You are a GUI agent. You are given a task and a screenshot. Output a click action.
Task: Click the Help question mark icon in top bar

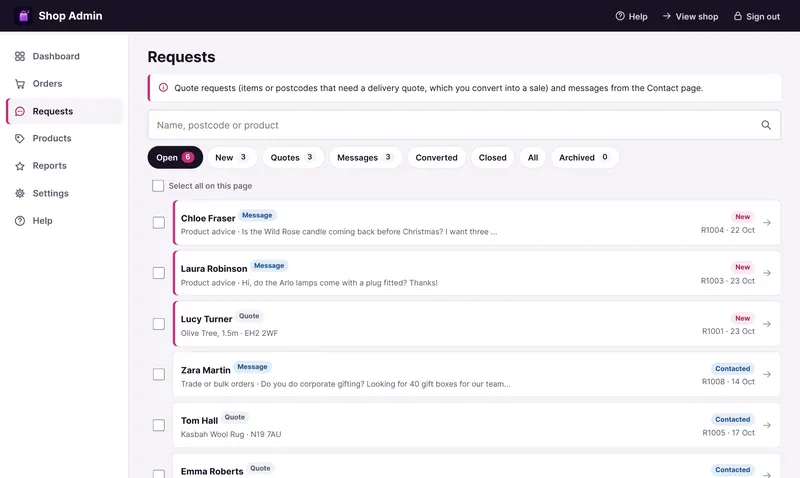click(x=620, y=16)
